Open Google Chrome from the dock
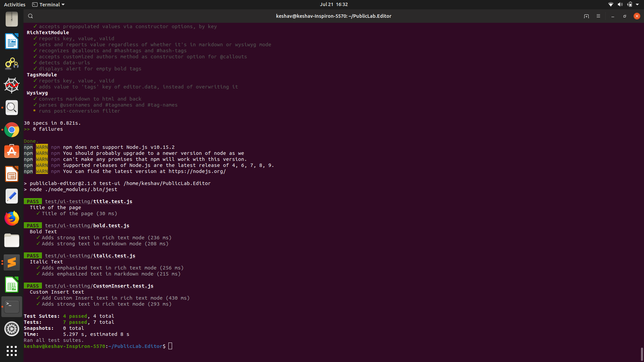 tap(12, 129)
